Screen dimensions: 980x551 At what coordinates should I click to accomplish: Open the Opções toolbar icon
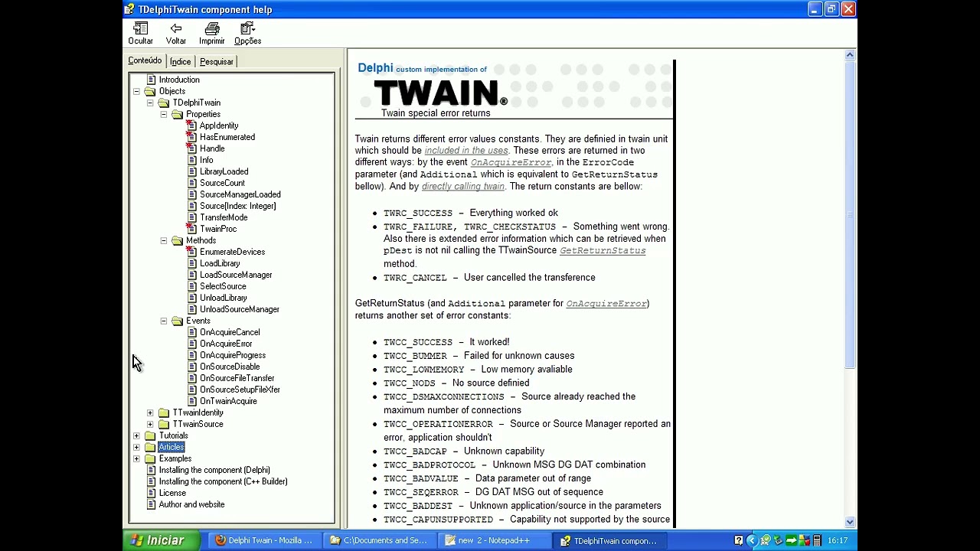tap(247, 28)
